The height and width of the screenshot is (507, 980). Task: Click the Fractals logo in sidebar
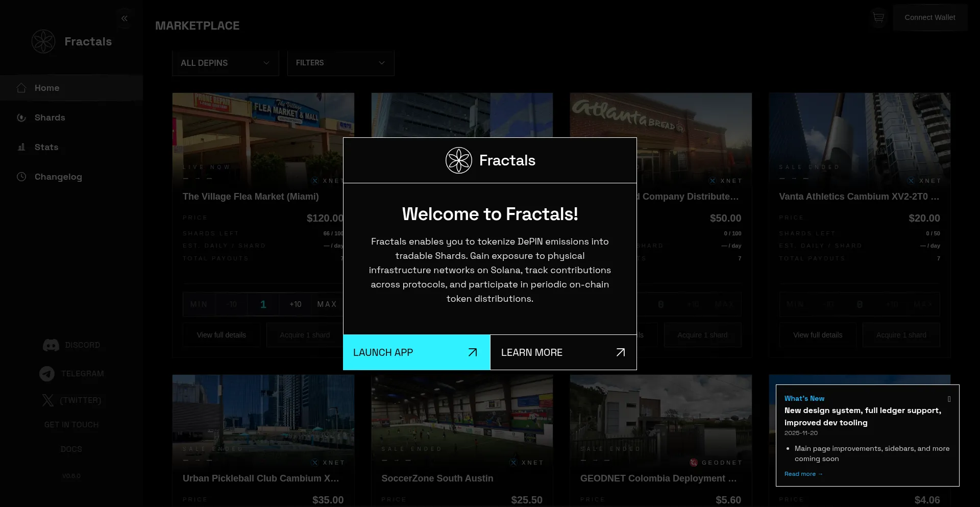click(x=43, y=41)
